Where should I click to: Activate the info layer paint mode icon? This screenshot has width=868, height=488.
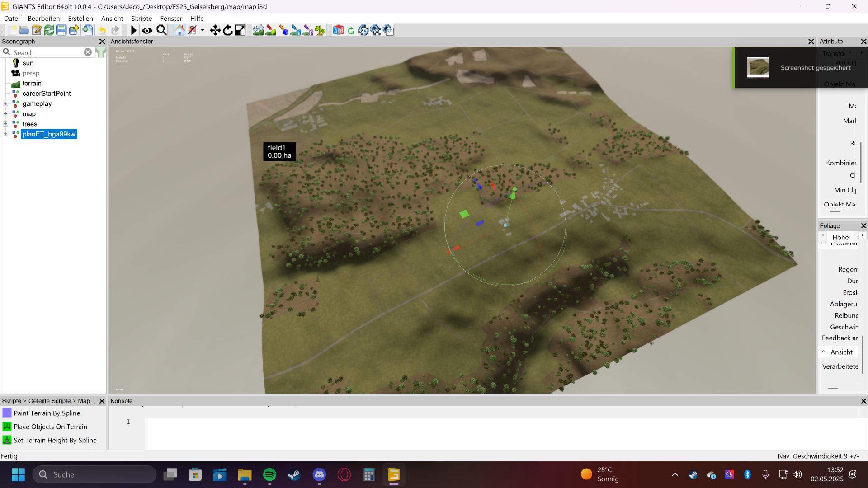(x=296, y=30)
